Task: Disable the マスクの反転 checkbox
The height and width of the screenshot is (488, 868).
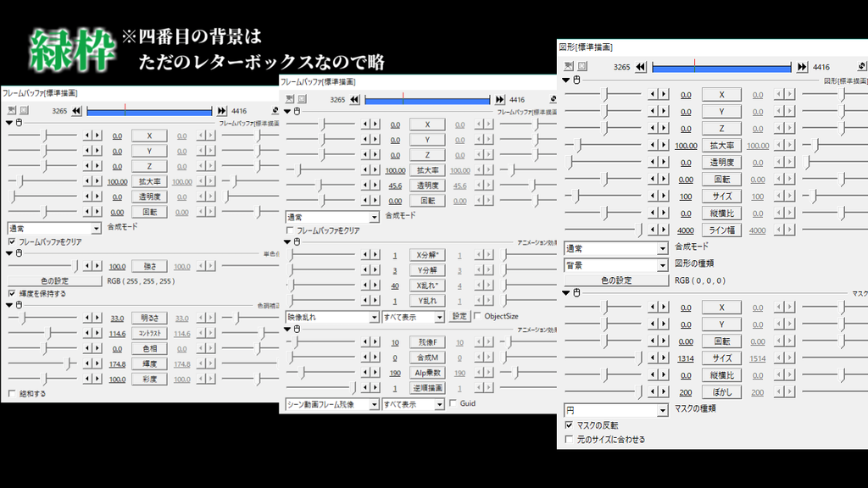Action: pyautogui.click(x=569, y=424)
